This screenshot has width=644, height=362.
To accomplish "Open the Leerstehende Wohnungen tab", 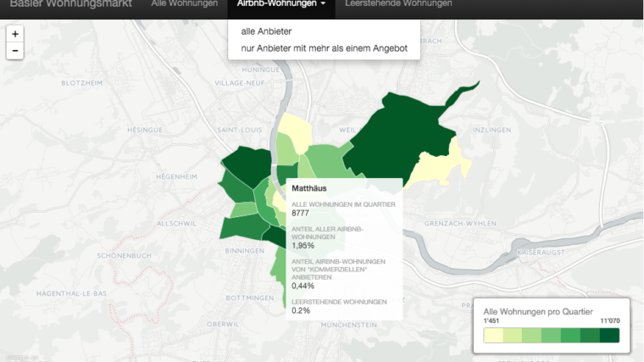I will 398,4.
